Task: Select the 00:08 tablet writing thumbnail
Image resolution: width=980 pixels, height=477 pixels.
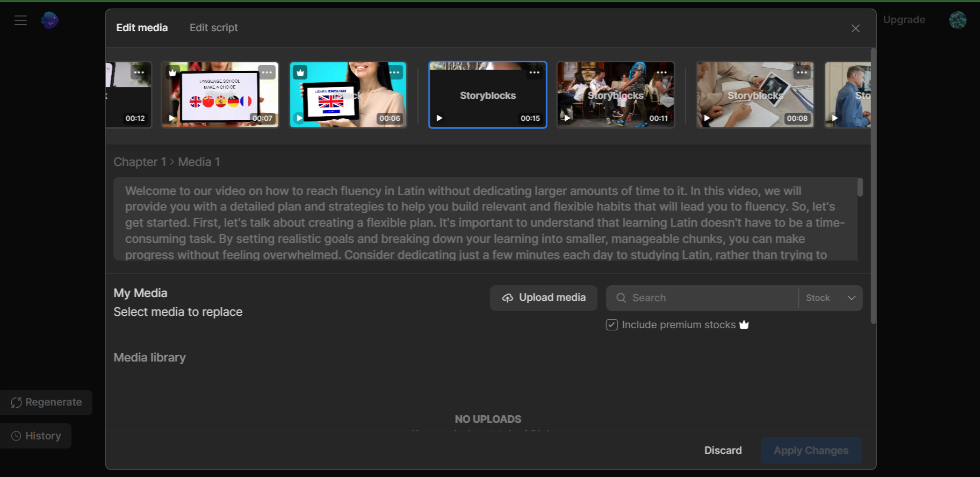Action: point(755,95)
